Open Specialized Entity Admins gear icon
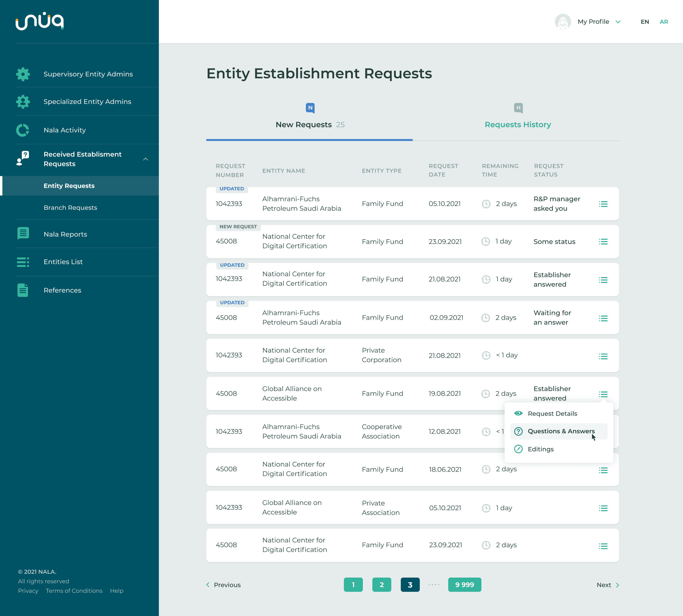Viewport: 683px width, 616px height. [23, 102]
